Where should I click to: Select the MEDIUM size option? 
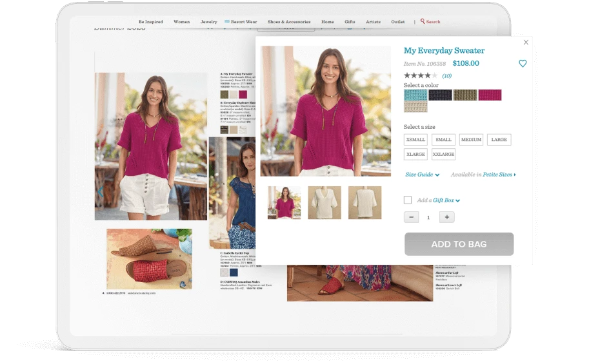(471, 140)
